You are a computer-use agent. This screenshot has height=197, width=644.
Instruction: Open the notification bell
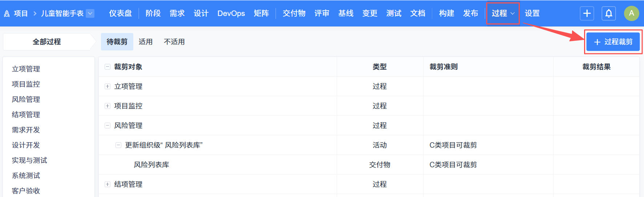(x=609, y=13)
